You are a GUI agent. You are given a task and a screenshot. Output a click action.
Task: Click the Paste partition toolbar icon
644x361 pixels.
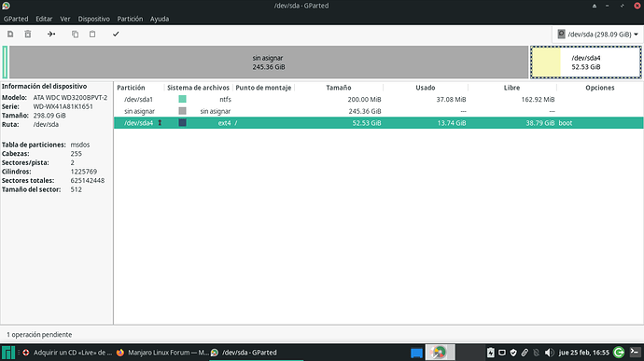[92, 35]
